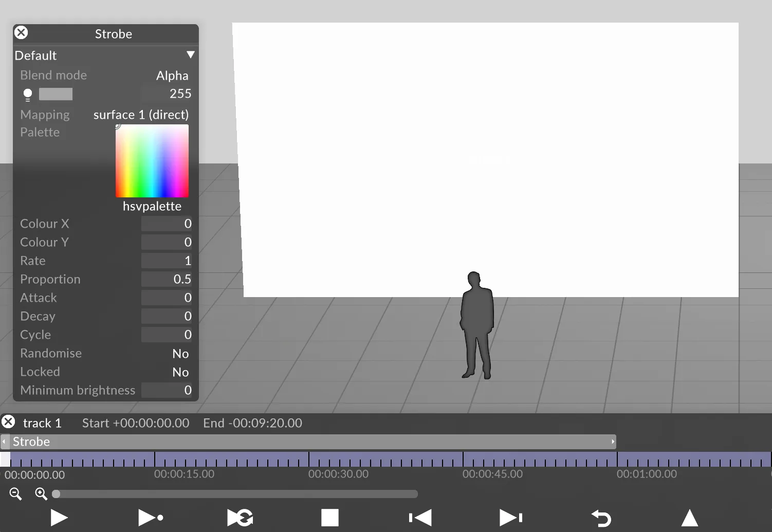Pick a colour in the hsvpalette swatch
Viewport: 772px width, 532px height.
pos(152,161)
